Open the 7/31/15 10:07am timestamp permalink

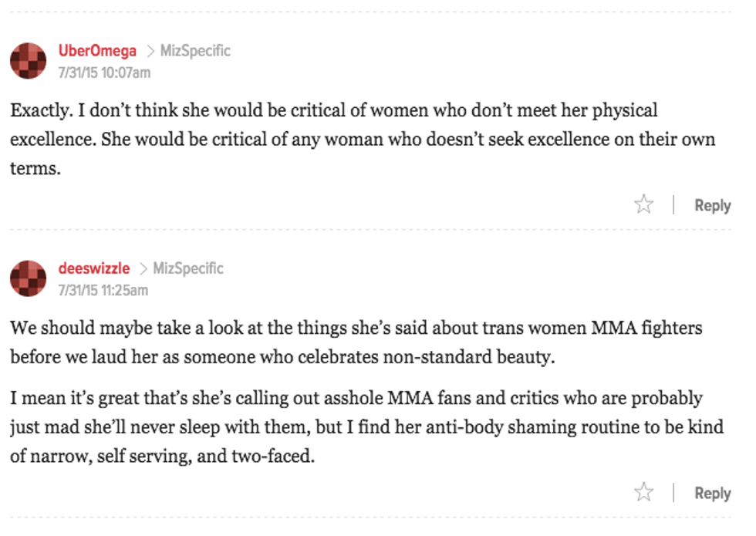(x=104, y=72)
